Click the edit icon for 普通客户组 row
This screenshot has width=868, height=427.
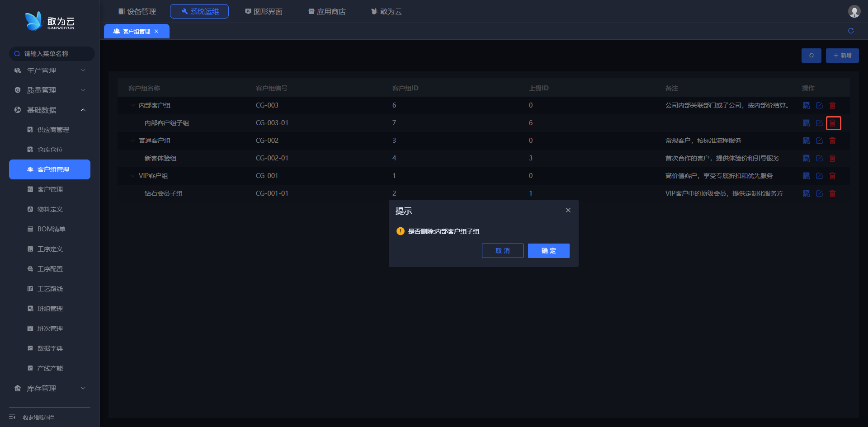pyautogui.click(x=819, y=141)
